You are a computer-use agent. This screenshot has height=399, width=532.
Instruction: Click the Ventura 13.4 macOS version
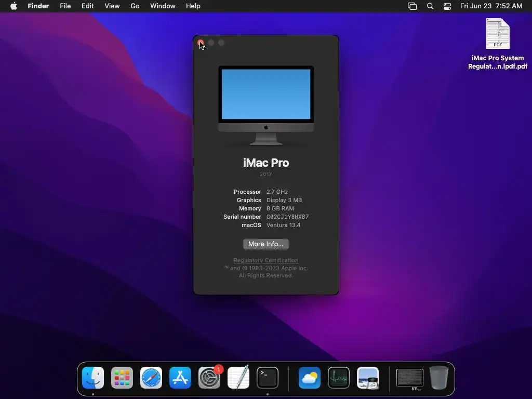[x=283, y=225]
